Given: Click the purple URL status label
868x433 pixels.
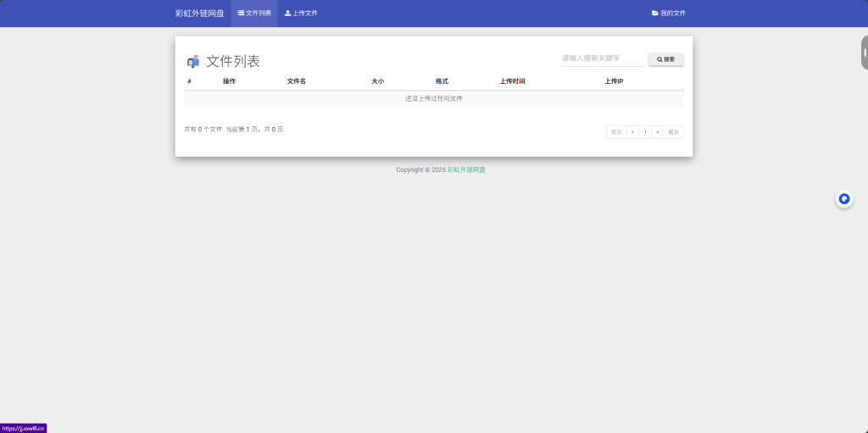Looking at the screenshot, I should click(23, 429).
